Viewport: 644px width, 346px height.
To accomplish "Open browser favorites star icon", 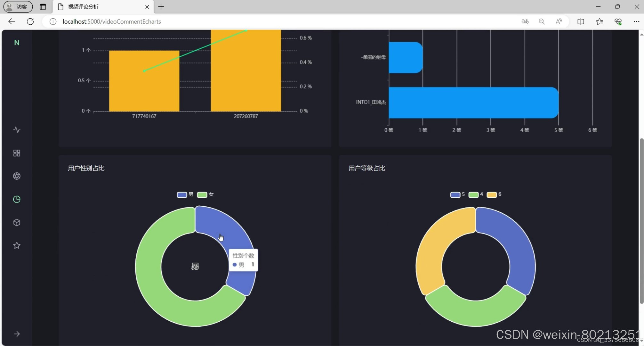I will [x=599, y=21].
